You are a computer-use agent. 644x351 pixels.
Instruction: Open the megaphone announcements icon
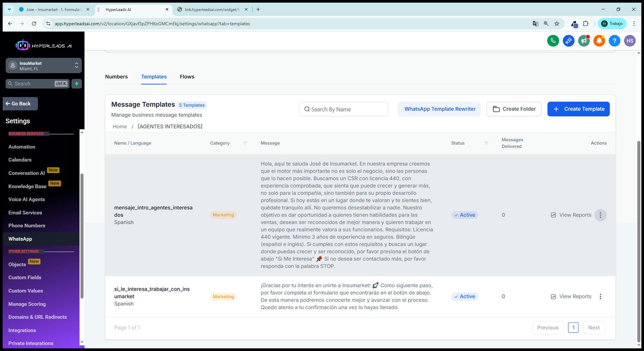[x=584, y=41]
